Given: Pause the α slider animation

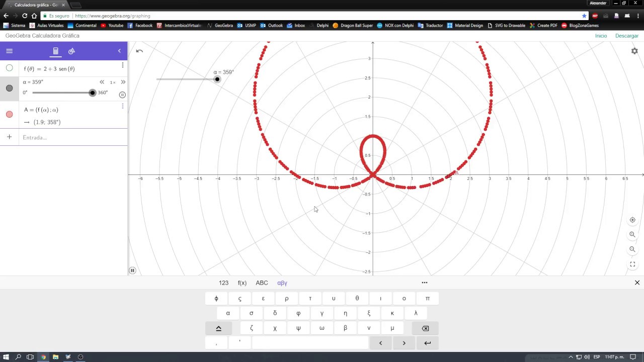Looking at the screenshot, I should [122, 95].
